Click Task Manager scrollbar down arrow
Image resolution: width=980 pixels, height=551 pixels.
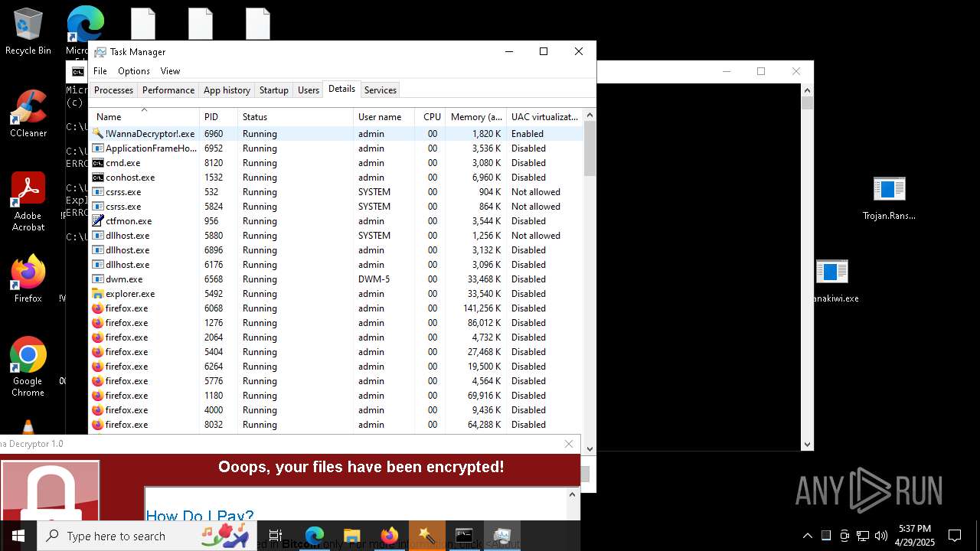(x=590, y=448)
